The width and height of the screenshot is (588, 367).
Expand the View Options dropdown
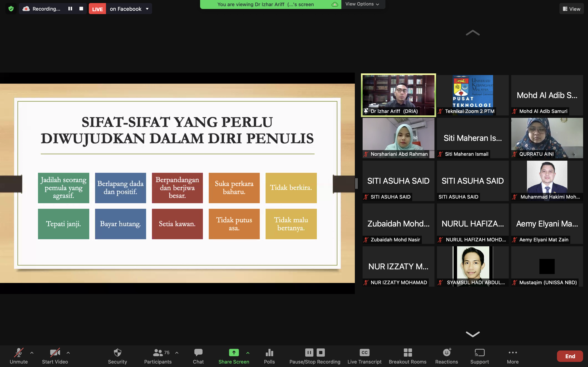pos(362,4)
